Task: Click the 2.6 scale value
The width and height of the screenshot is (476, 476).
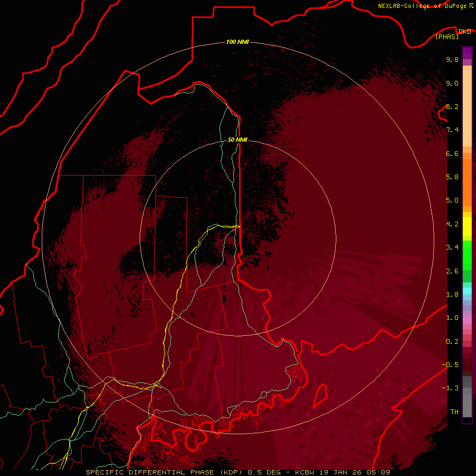Action: [452, 271]
